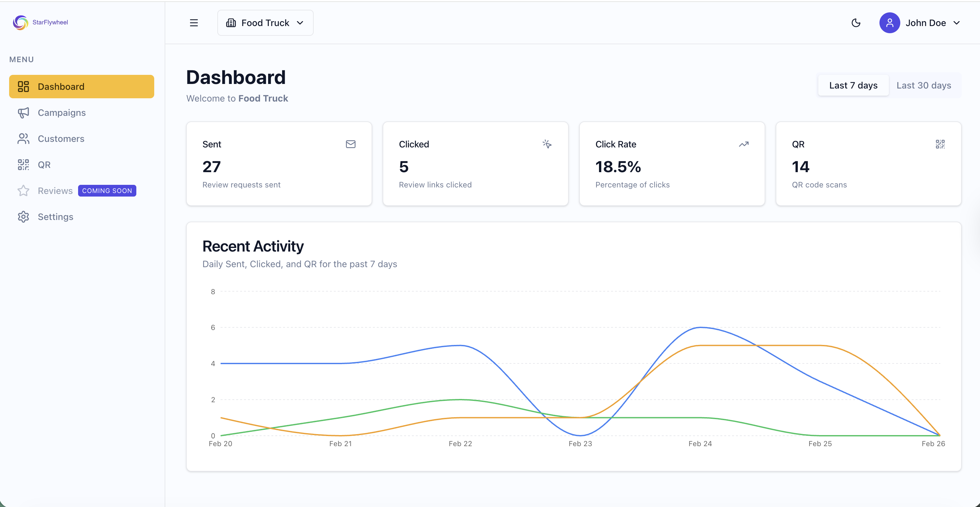Open the Food Truck workspace dropdown
The height and width of the screenshot is (507, 980).
[x=265, y=22]
